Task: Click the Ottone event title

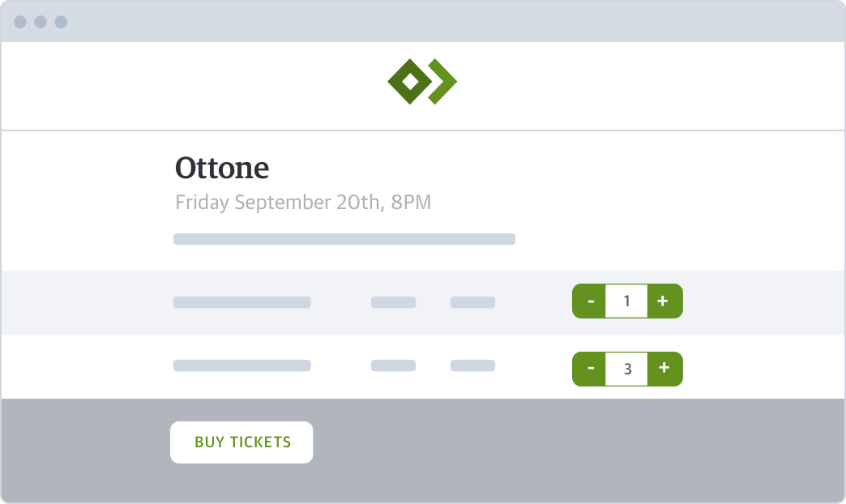Action: [222, 168]
